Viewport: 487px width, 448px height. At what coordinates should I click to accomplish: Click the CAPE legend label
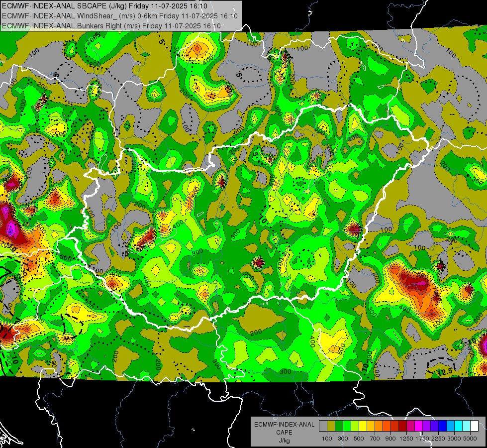(x=284, y=432)
